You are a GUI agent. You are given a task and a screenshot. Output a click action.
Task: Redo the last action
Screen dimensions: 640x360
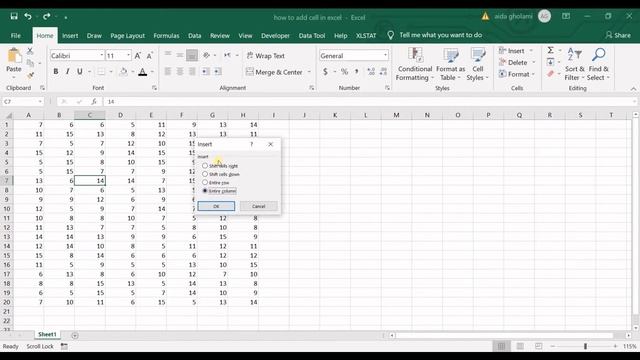pos(47,16)
